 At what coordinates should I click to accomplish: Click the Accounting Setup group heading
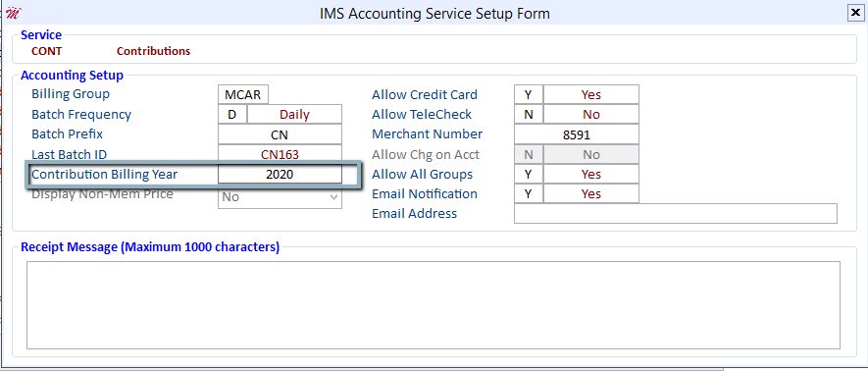click(72, 76)
